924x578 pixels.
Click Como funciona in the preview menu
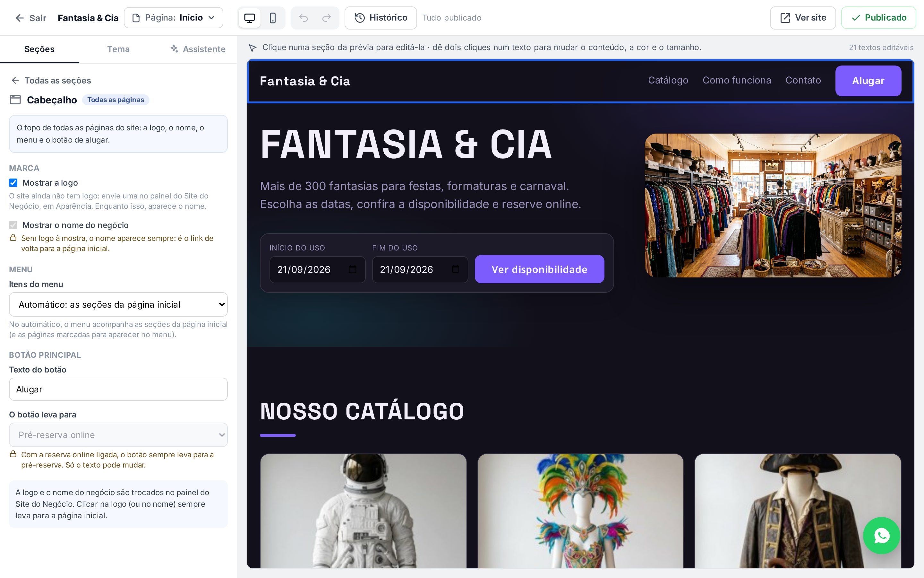coord(737,80)
